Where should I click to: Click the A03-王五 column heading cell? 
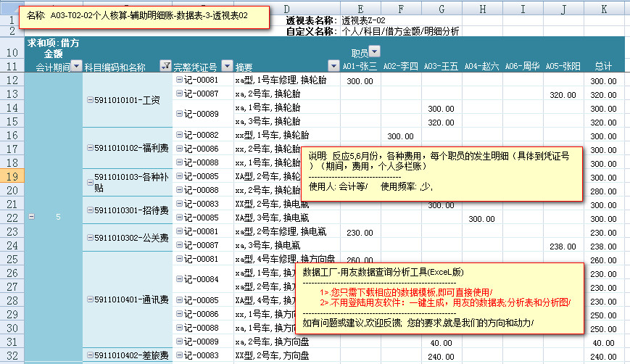tap(441, 66)
